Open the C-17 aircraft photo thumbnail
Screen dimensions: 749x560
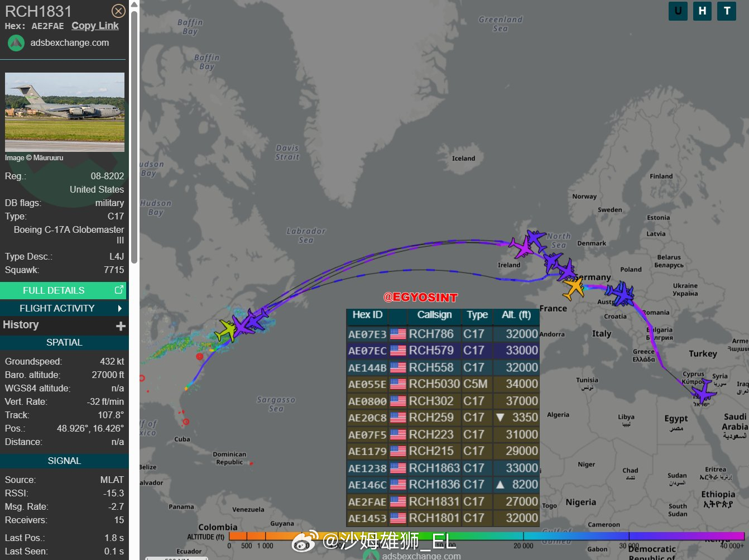[x=65, y=112]
